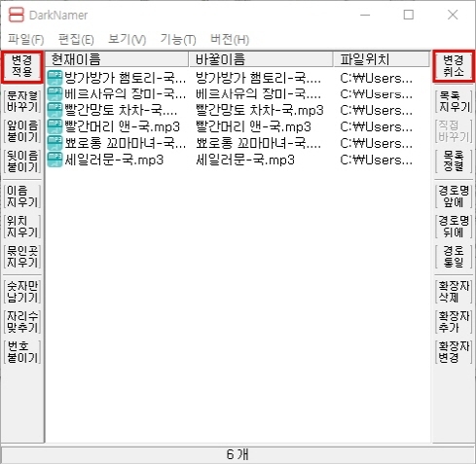Click the 변경취소 button
476x464 pixels.
coord(454,66)
